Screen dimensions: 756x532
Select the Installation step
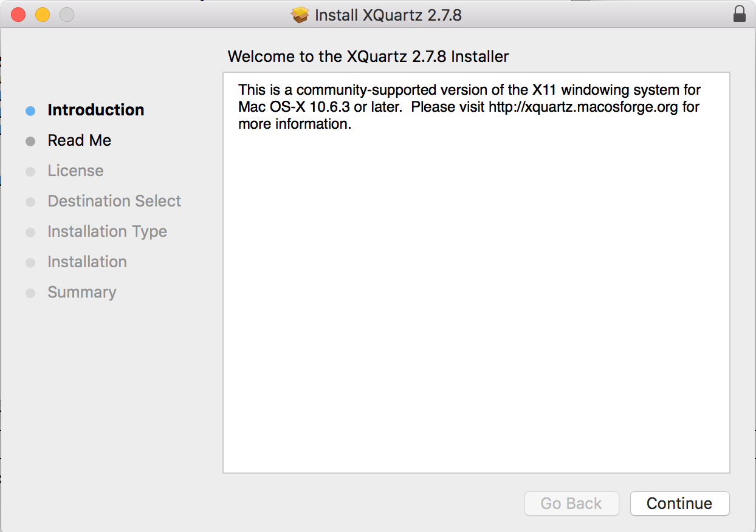click(x=87, y=262)
